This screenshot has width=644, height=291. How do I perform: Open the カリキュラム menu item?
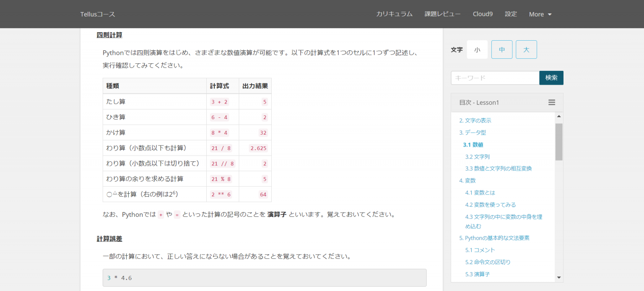click(394, 14)
